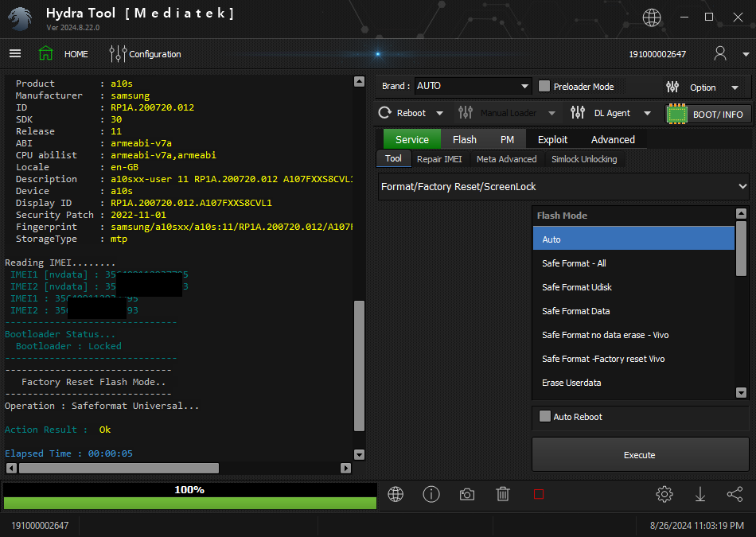756x537 pixels.
Task: Open the PM tab
Action: 507,139
